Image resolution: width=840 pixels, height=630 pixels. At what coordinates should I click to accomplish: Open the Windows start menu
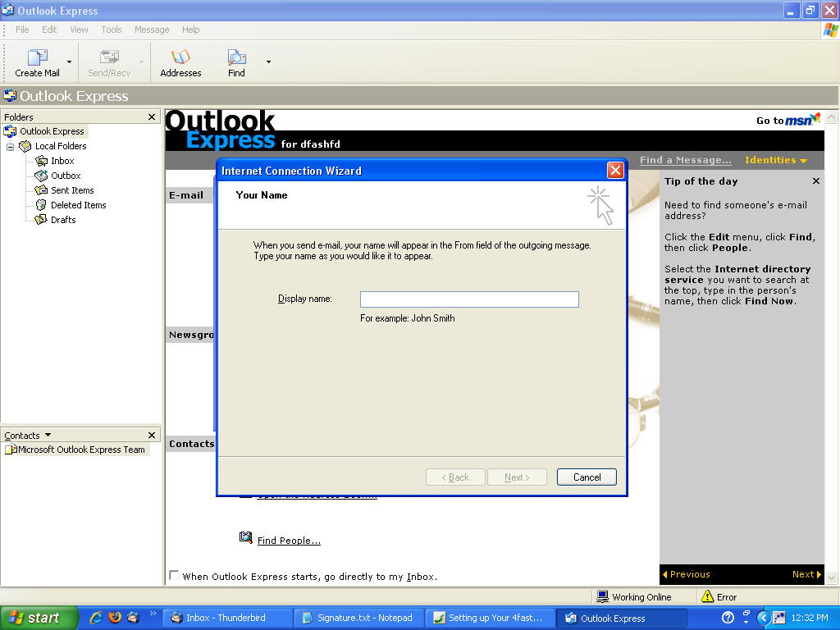(38, 619)
